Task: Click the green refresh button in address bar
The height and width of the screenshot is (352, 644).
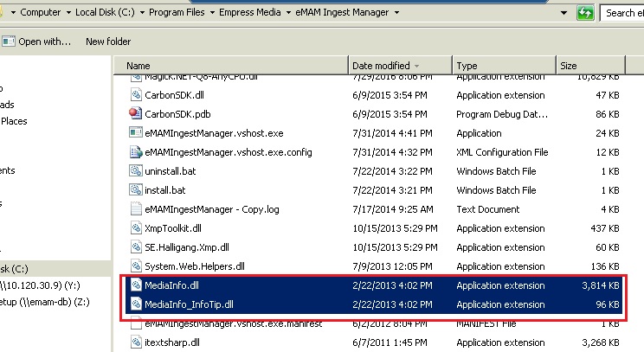Action: point(585,13)
